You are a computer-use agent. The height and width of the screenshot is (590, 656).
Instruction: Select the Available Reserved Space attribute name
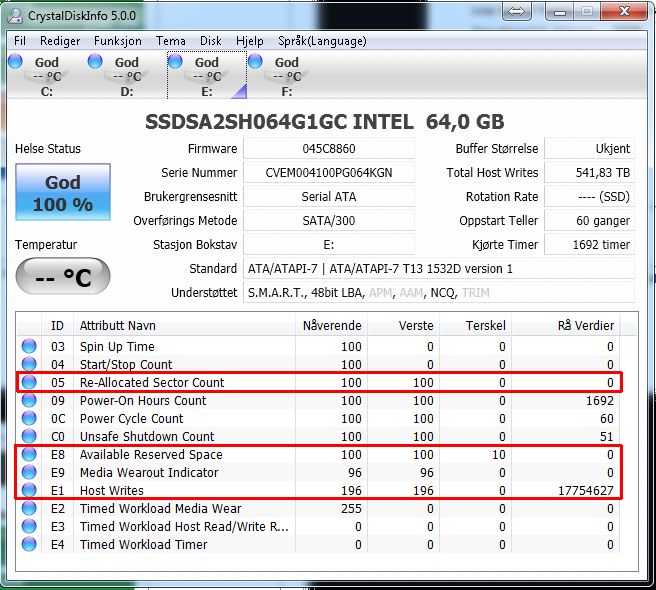151,454
